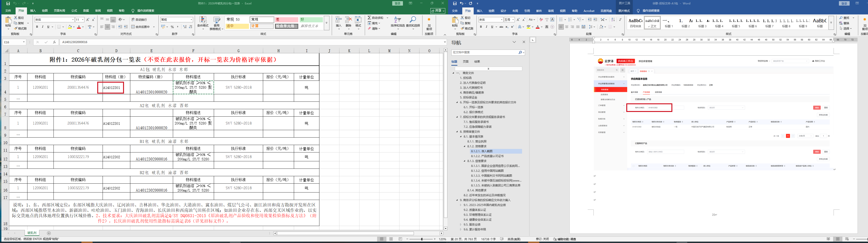Screen dimensions: 868x243
Task: Undo last action in Word
Action: coord(462,3)
